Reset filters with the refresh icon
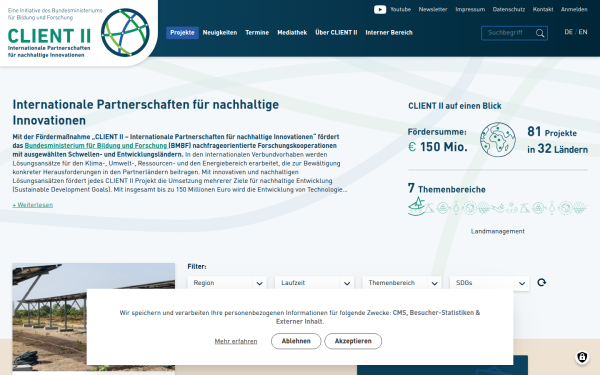Image resolution: width=600 pixels, height=375 pixels. [x=541, y=282]
